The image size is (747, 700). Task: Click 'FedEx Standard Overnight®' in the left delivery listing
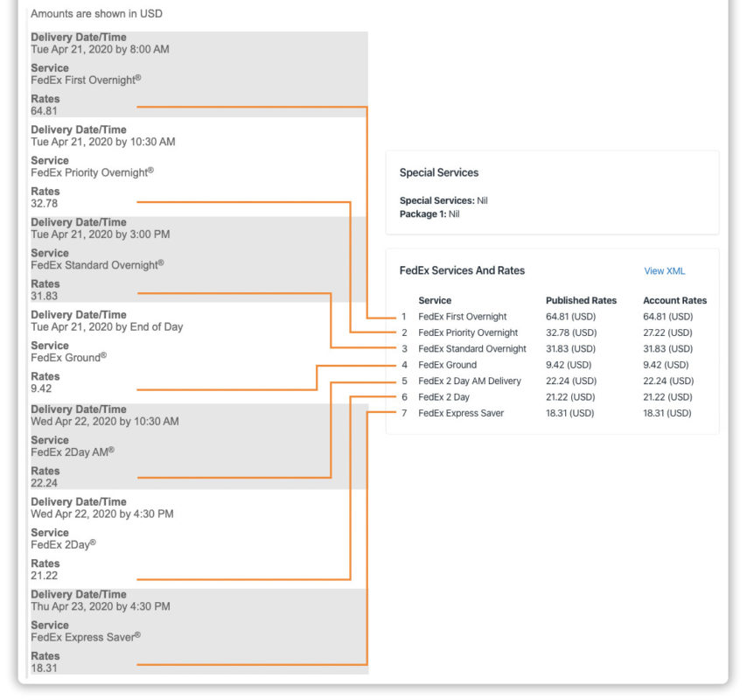pos(97,264)
